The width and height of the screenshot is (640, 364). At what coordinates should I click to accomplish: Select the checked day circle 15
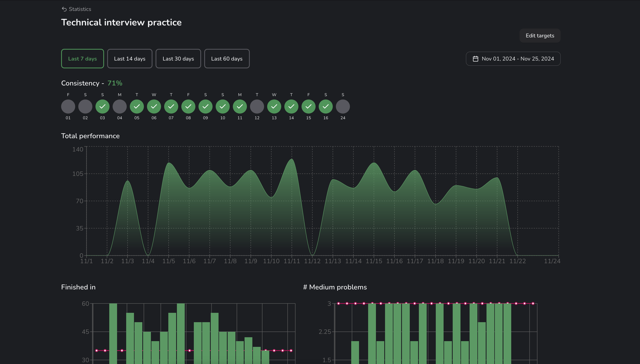coord(309,107)
